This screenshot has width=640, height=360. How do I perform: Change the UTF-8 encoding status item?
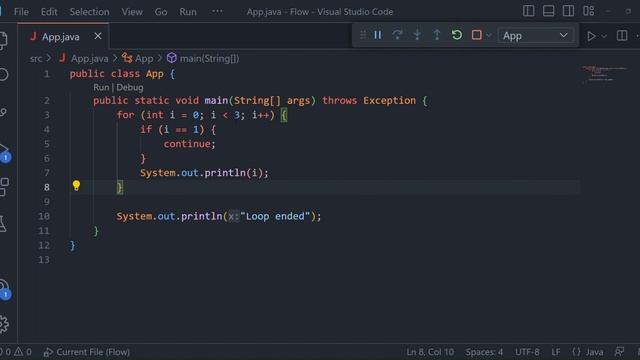[527, 352]
